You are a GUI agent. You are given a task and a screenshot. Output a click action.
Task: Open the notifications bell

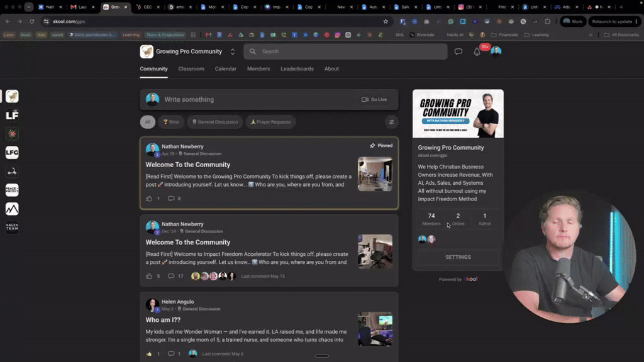pyautogui.click(x=477, y=52)
